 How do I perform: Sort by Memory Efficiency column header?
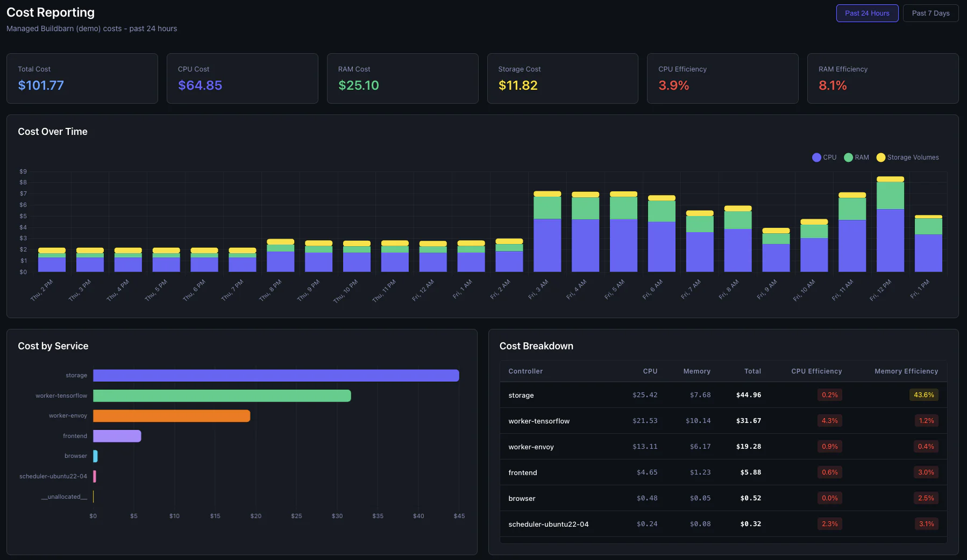coord(906,371)
